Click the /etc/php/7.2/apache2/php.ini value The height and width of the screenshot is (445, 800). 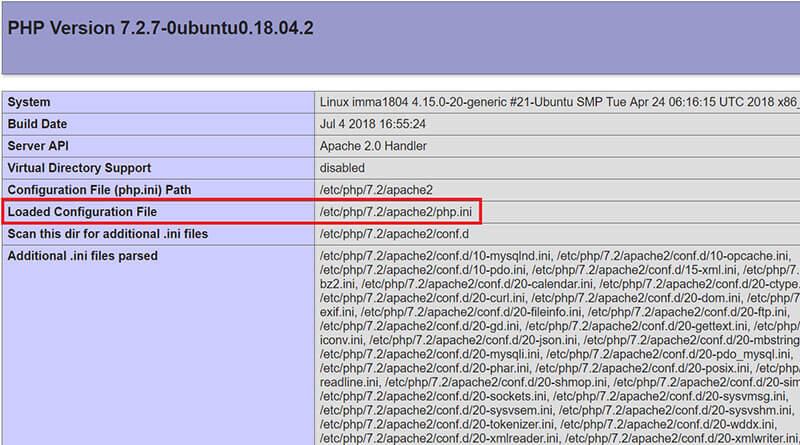click(396, 212)
